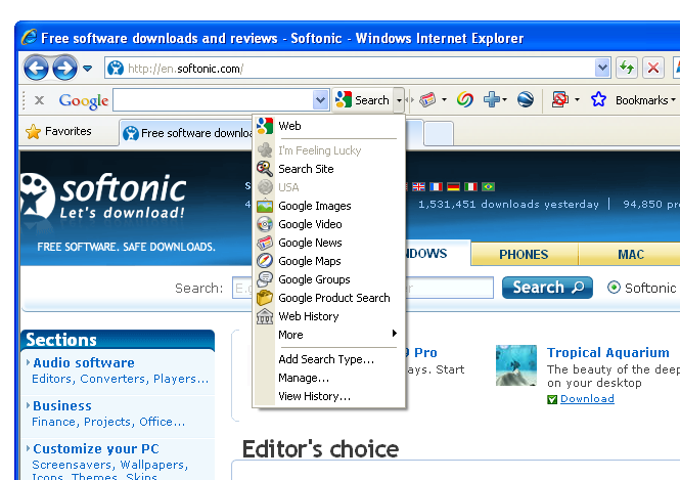Viewport: 680px width, 480px height.
Task: Open the Google search box suggestions dropdown
Action: click(320, 100)
